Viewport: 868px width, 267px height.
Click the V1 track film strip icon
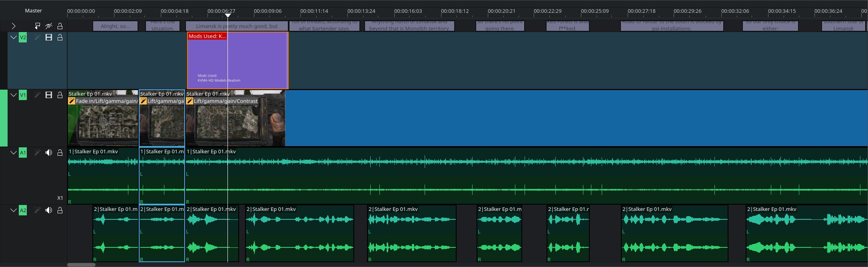(x=49, y=95)
